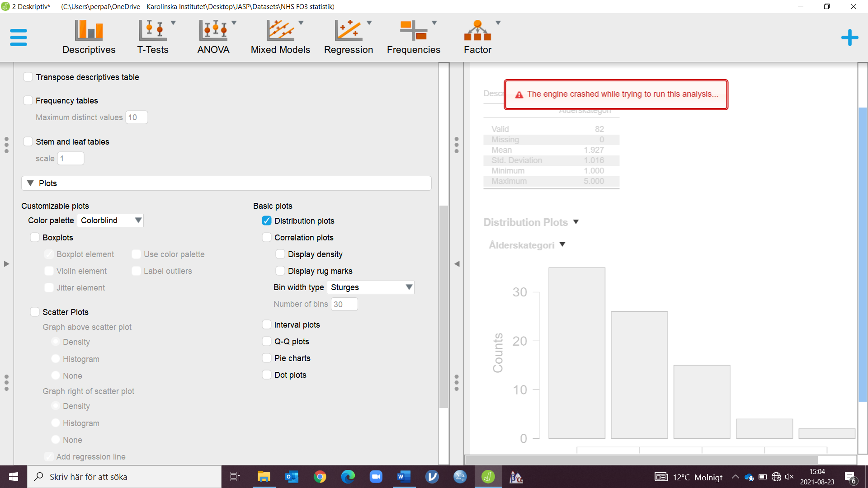The image size is (868, 488).
Task: Enable the Q-Q plots option
Action: [x=266, y=341]
